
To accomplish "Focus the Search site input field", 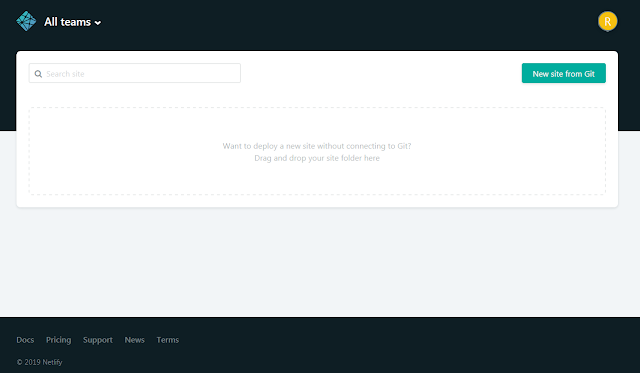I will point(135,73).
